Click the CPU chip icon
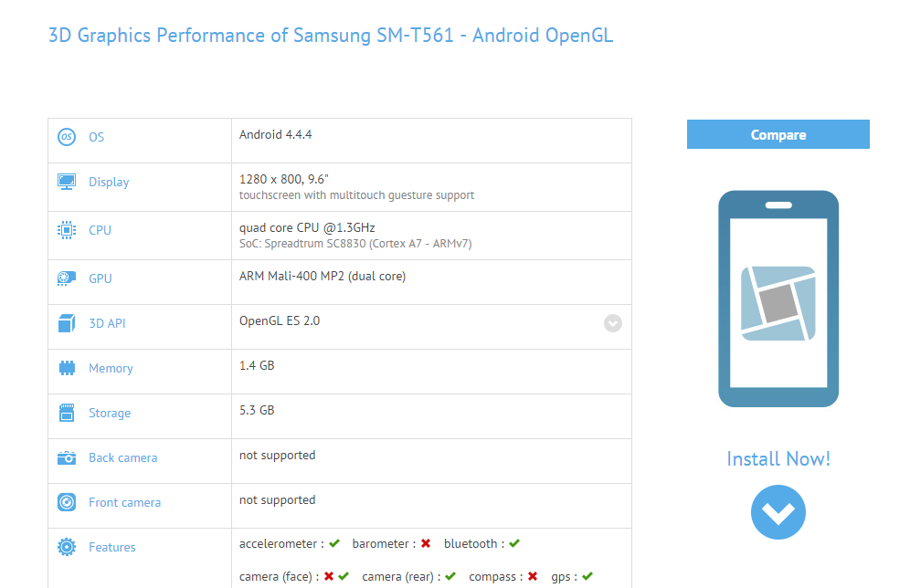910x588 pixels. [x=67, y=230]
